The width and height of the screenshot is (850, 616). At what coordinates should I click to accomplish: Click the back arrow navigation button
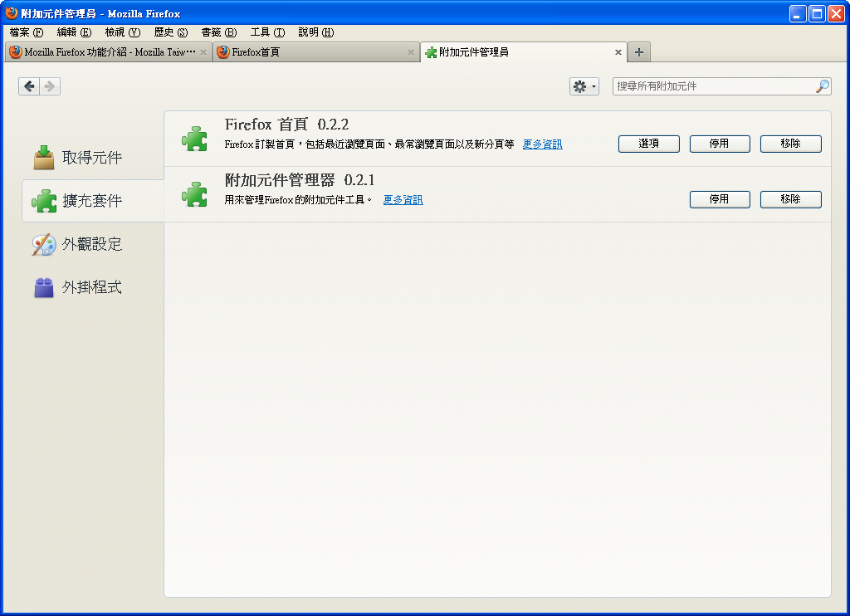click(x=29, y=86)
